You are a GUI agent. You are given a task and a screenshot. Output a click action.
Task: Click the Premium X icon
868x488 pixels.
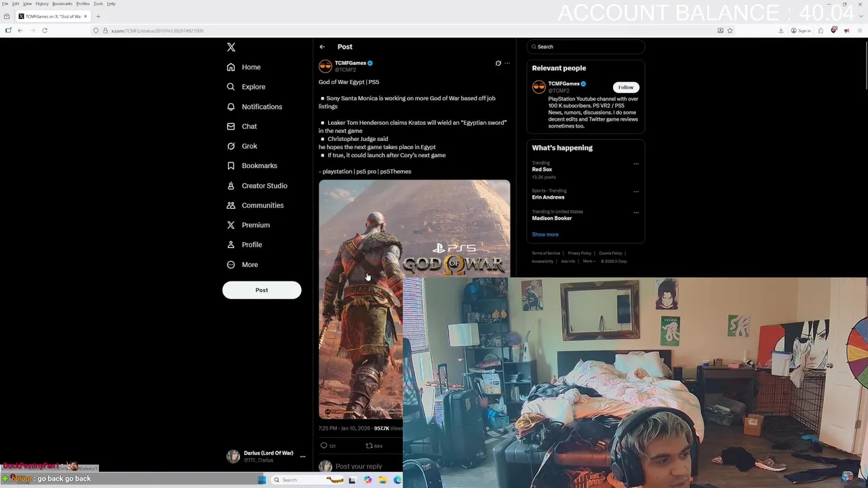click(231, 225)
